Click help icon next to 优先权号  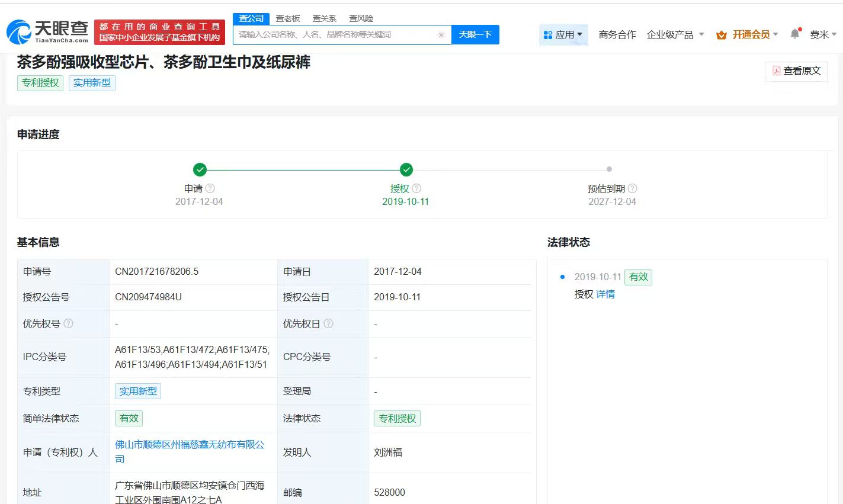(68, 323)
